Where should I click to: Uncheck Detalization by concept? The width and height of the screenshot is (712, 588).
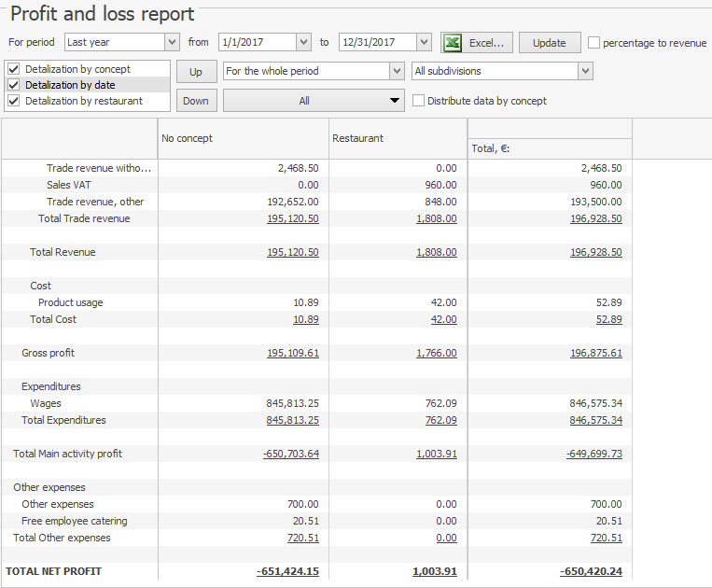[x=13, y=69]
